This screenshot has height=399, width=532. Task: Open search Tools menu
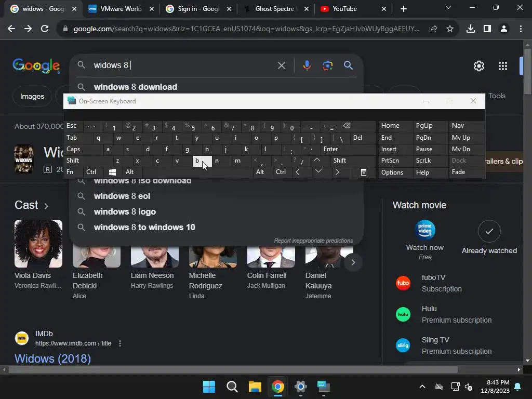click(x=497, y=96)
